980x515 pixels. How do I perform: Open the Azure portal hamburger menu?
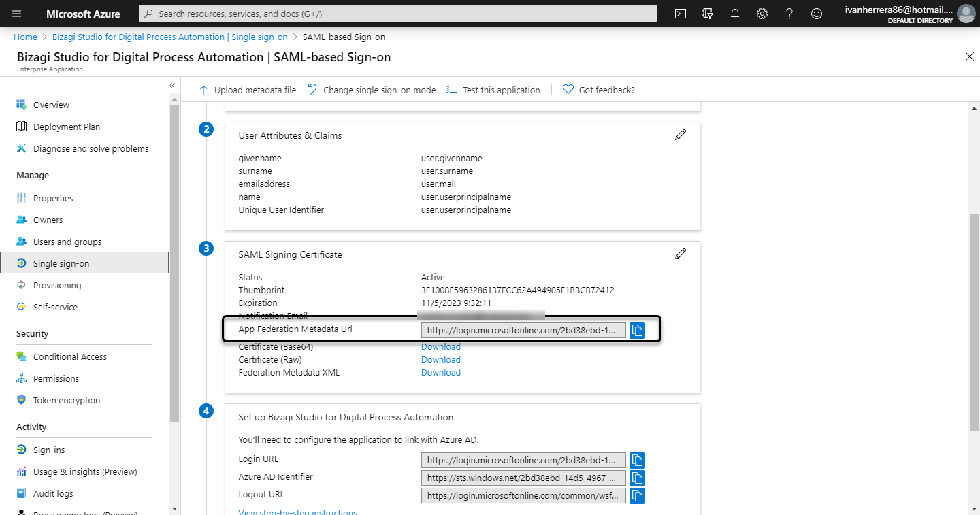click(x=16, y=14)
